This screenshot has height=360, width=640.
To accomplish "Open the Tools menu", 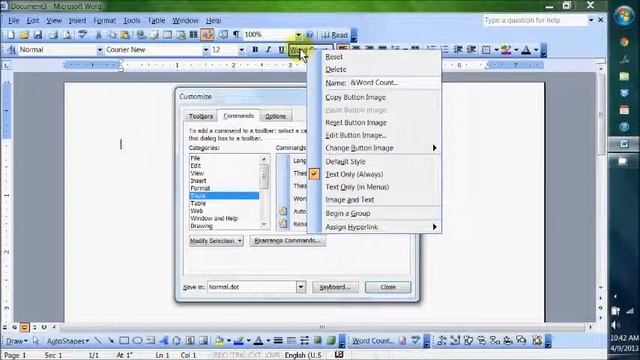I will click(x=132, y=20).
